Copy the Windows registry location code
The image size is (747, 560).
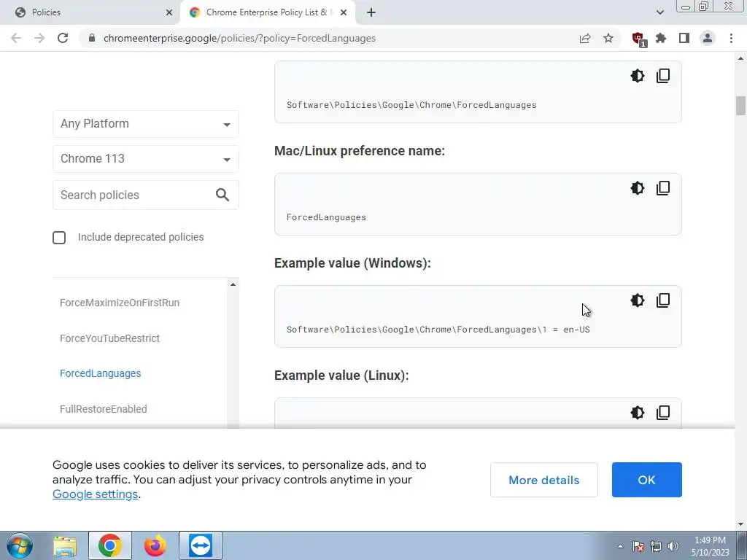(x=663, y=76)
